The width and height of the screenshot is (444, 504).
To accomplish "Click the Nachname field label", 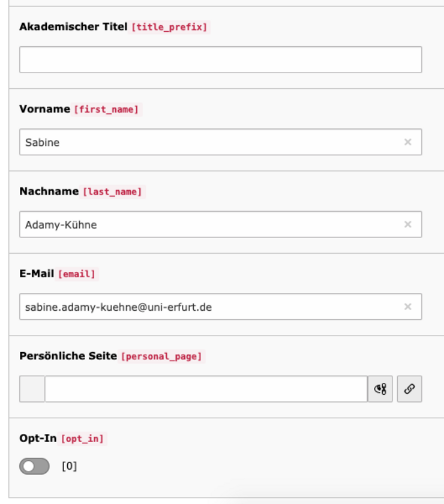I will click(x=49, y=191).
